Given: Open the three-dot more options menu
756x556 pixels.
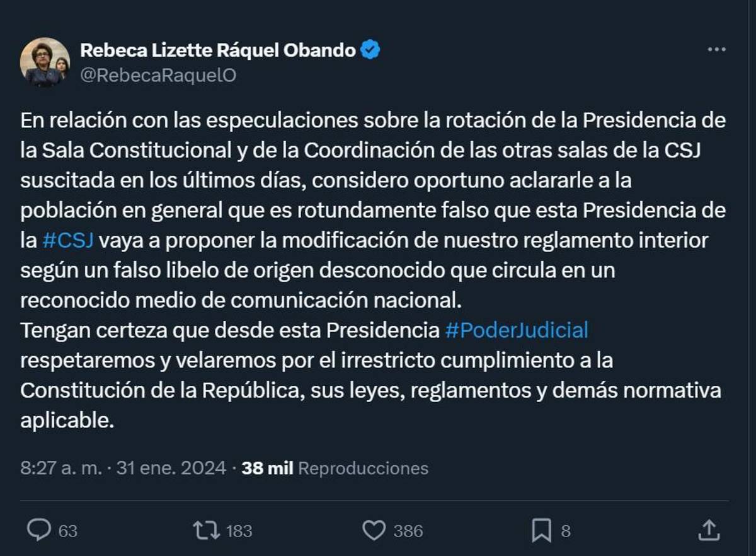Looking at the screenshot, I should 716,50.
